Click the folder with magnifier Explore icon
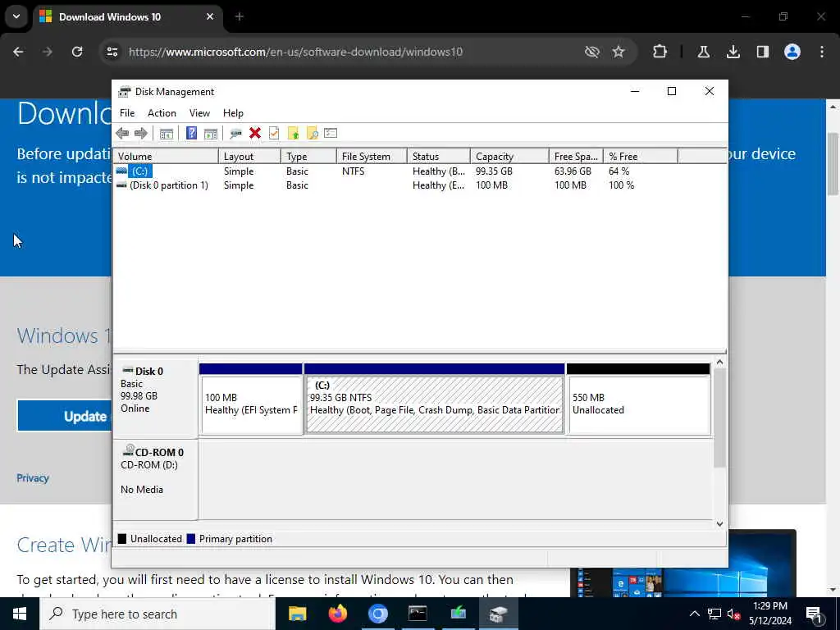 [x=312, y=134]
